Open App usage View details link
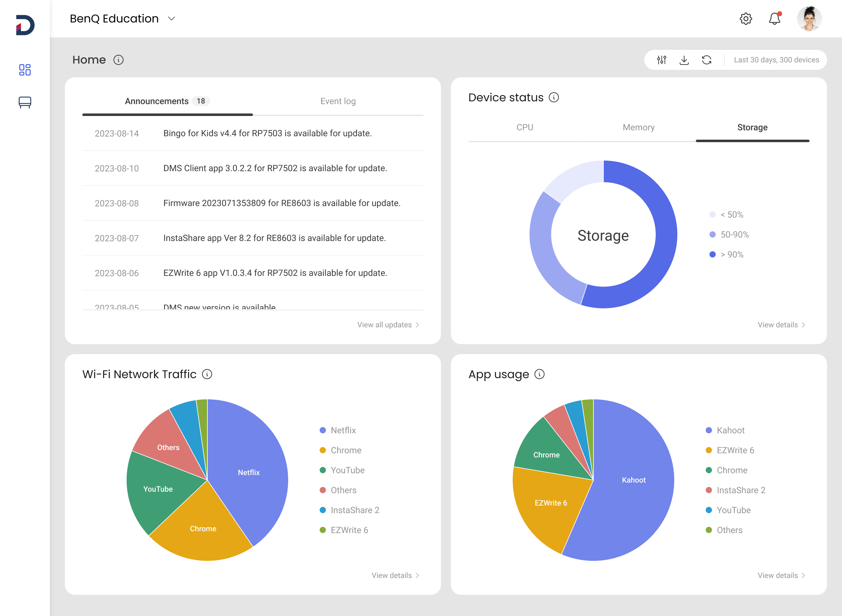Viewport: 842px width, 616px height. coord(781,575)
